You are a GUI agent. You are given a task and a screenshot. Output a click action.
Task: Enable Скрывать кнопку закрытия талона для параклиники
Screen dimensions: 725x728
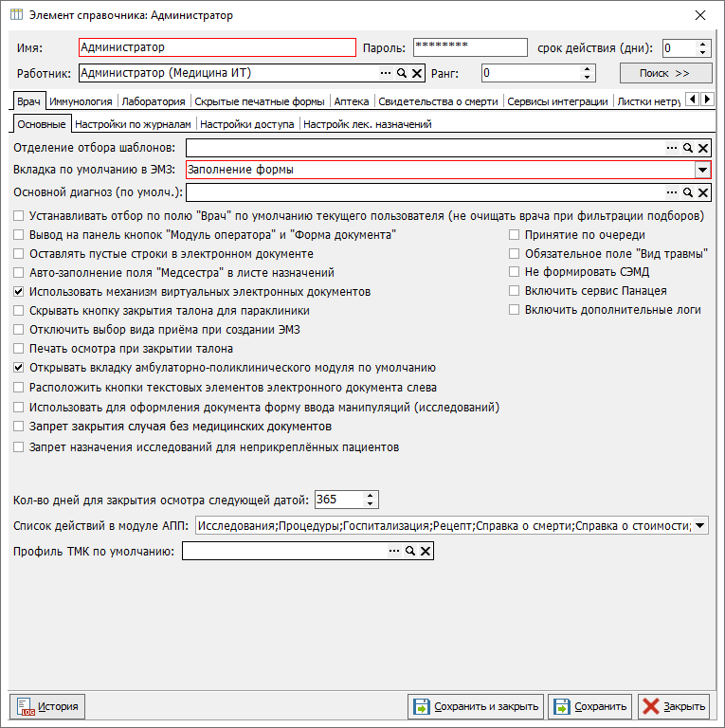click(19, 311)
